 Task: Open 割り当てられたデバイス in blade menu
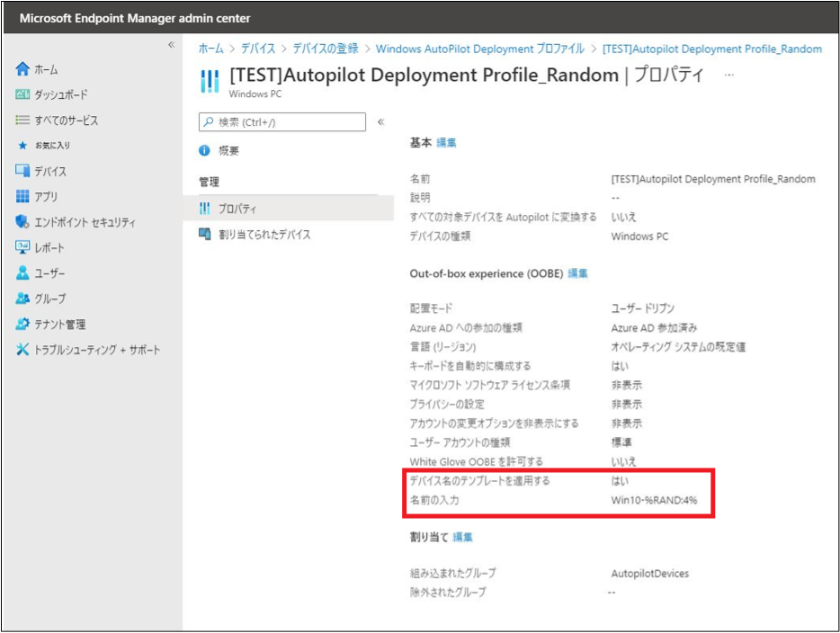coord(264,235)
